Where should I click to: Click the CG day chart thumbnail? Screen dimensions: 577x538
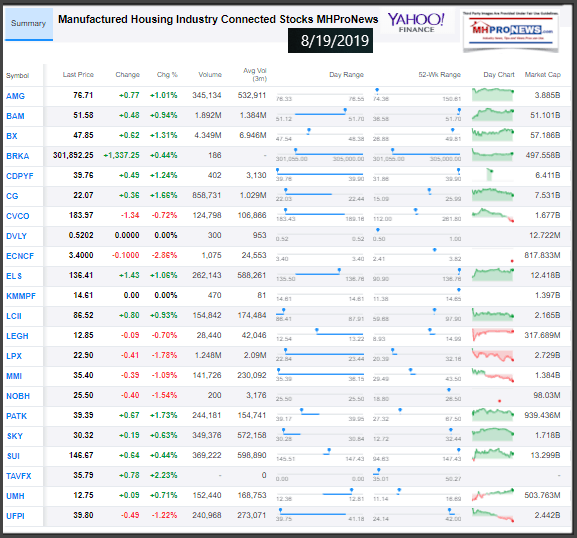[493, 194]
